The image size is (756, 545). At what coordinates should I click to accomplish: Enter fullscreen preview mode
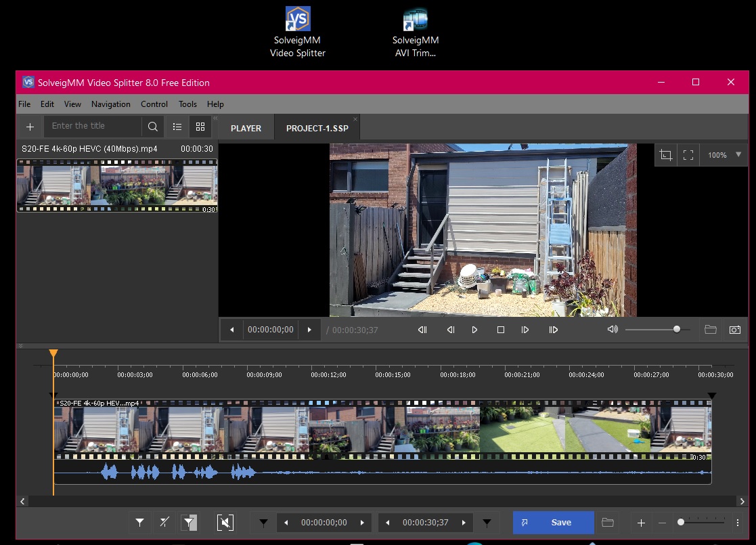[x=688, y=155]
